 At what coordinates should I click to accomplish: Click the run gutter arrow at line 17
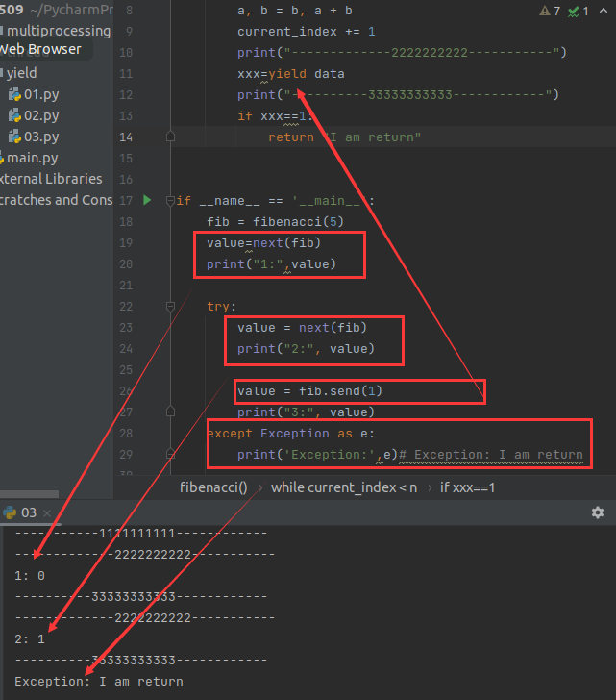(x=147, y=200)
